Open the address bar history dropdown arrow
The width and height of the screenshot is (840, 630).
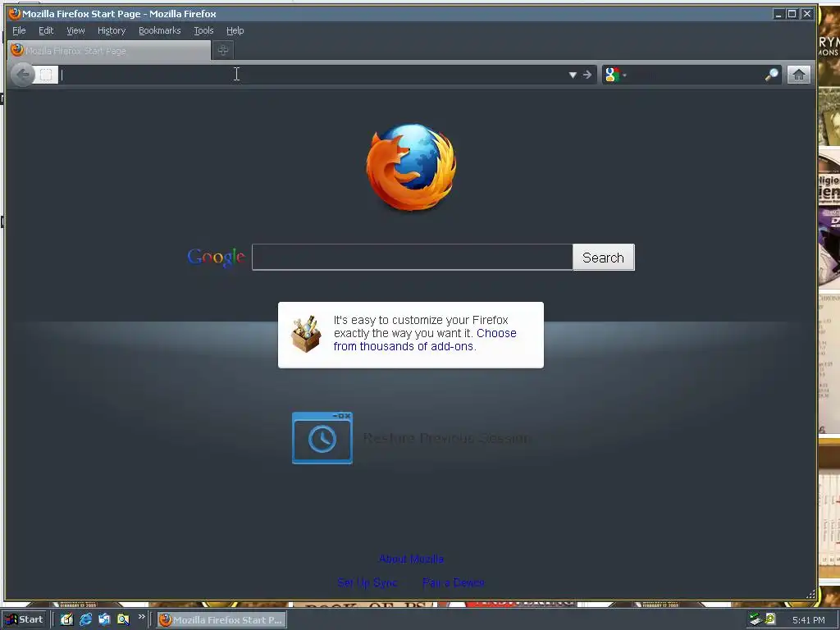pyautogui.click(x=573, y=75)
